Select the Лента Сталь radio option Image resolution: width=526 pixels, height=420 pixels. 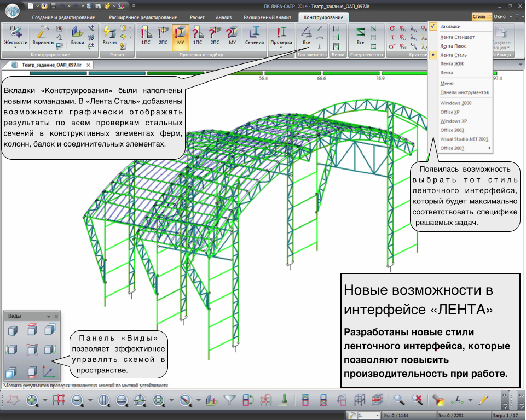[x=454, y=55]
